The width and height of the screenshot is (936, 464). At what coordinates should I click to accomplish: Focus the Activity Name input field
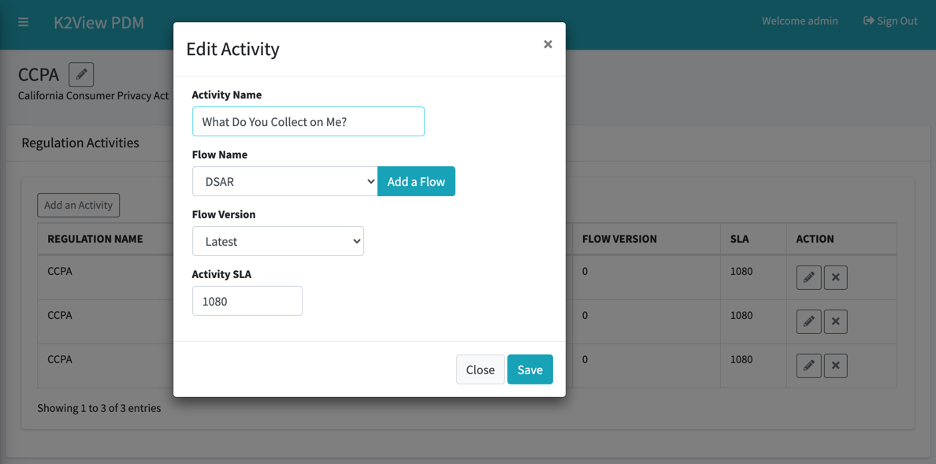308,121
